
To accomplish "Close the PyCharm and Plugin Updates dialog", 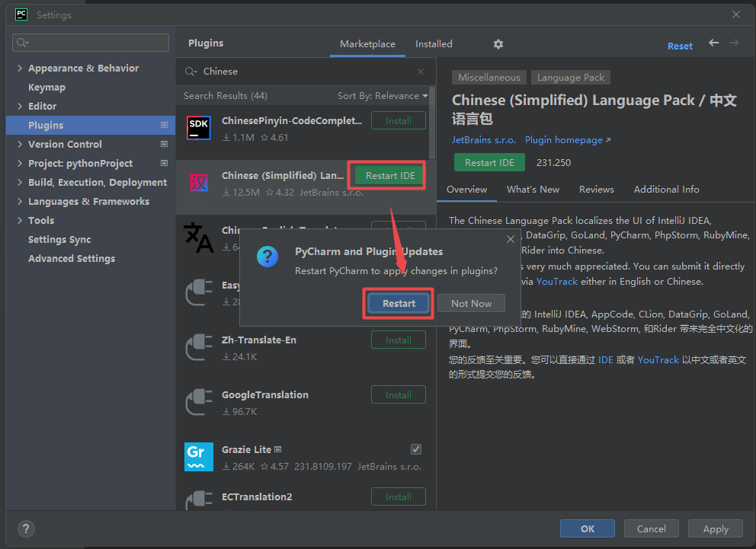I will (x=510, y=239).
